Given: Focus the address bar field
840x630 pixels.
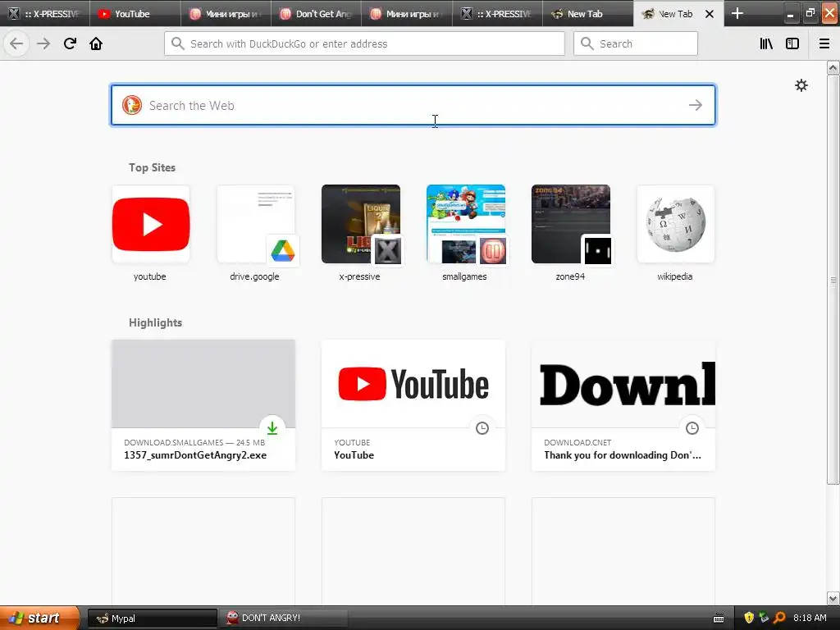Looking at the screenshot, I should point(364,43).
